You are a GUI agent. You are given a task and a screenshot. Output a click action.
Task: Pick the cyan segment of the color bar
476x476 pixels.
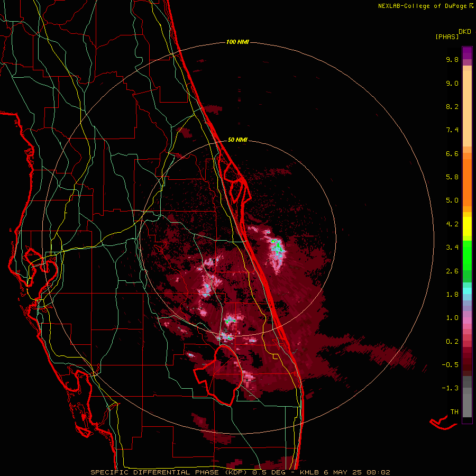click(x=467, y=291)
